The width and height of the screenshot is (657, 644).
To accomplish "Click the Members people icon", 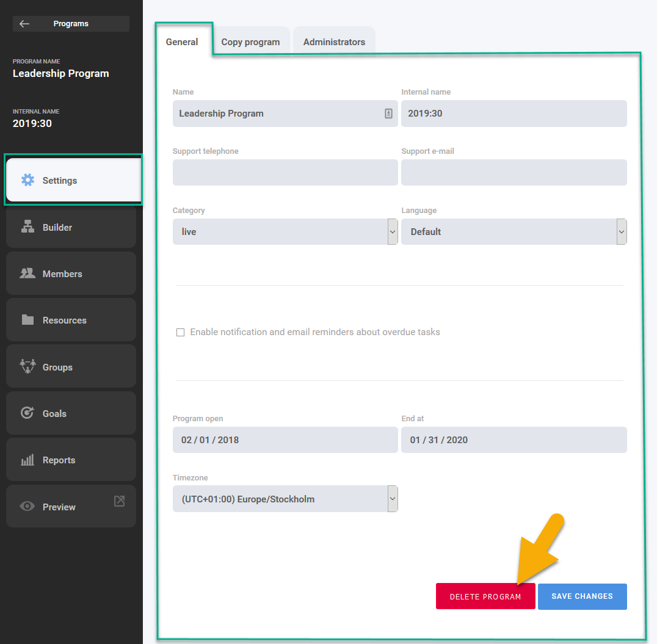I will pyautogui.click(x=27, y=273).
